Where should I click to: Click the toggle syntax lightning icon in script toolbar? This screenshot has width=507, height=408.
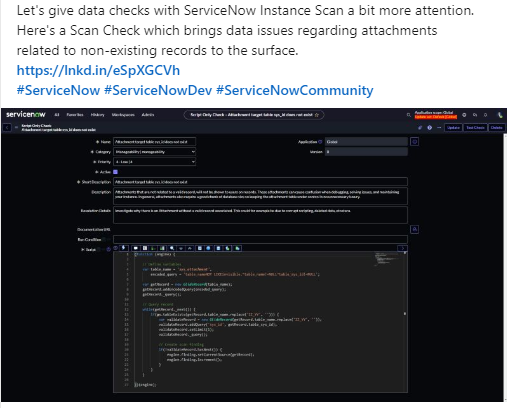[x=124, y=248]
